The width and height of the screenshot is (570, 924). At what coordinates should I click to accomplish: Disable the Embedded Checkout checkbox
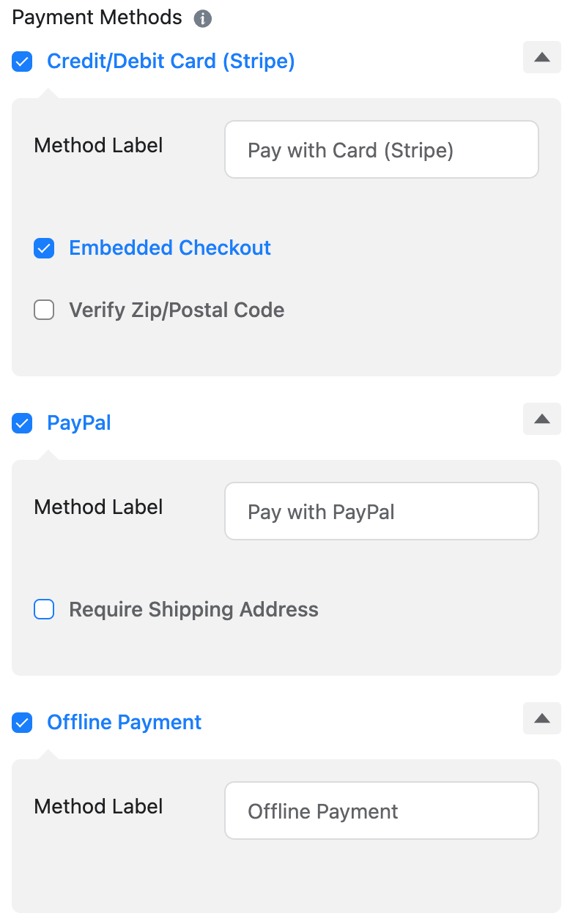pos(45,249)
